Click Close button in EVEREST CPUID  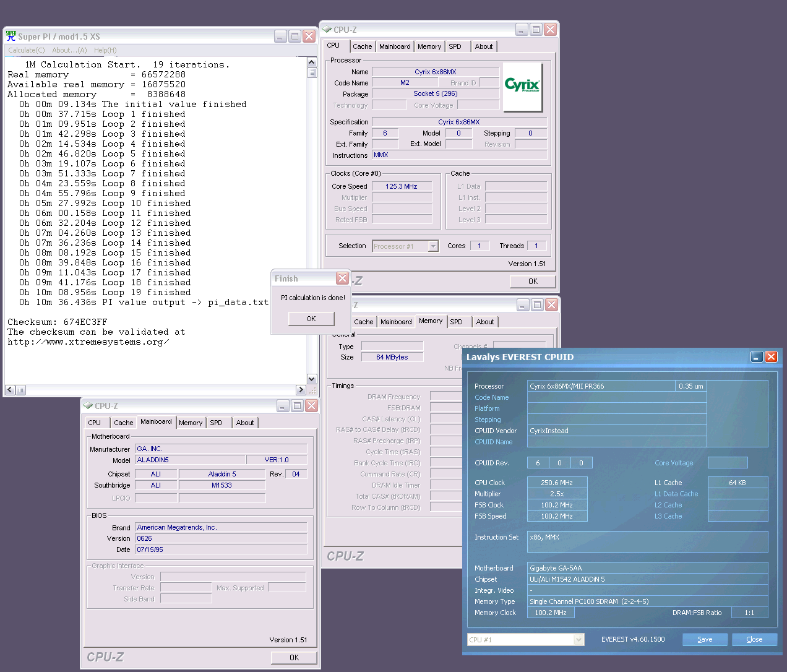754,639
